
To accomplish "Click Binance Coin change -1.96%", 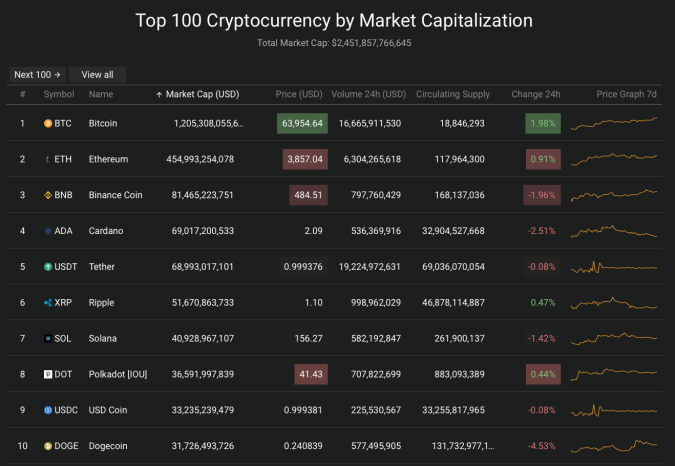I will tap(542, 195).
